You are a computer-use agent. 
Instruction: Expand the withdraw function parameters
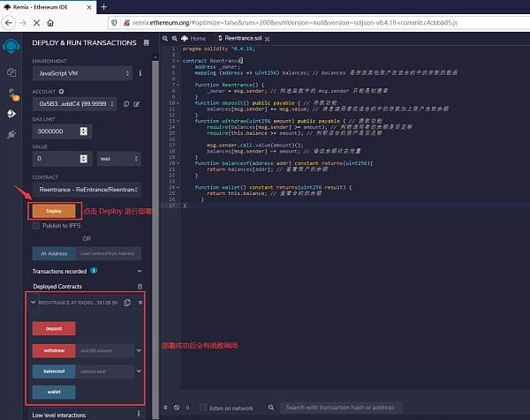[x=139, y=350]
